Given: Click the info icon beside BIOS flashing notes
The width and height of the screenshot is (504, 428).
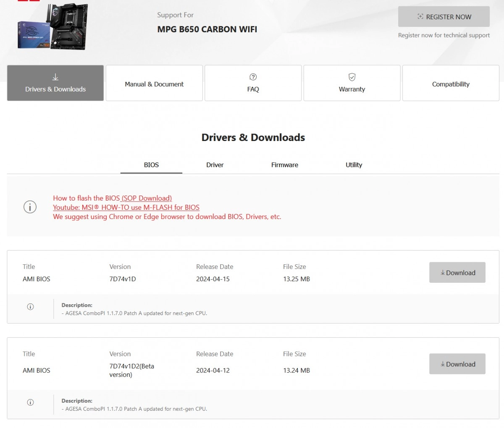Looking at the screenshot, I should (x=30, y=207).
